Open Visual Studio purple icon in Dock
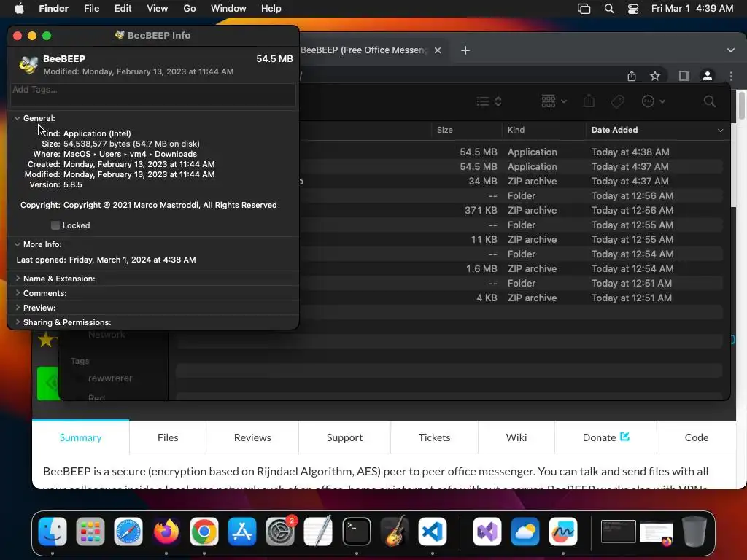This screenshot has height=560, width=747. point(487,532)
